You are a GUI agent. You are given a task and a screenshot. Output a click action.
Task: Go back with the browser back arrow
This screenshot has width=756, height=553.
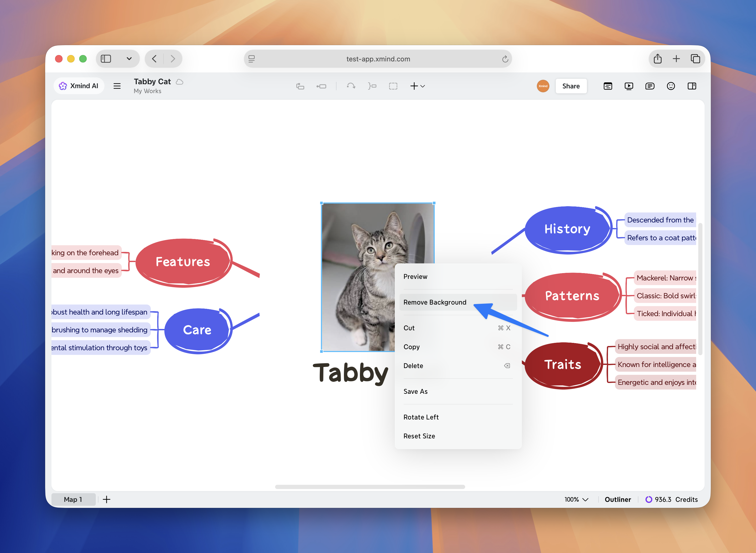tap(154, 59)
